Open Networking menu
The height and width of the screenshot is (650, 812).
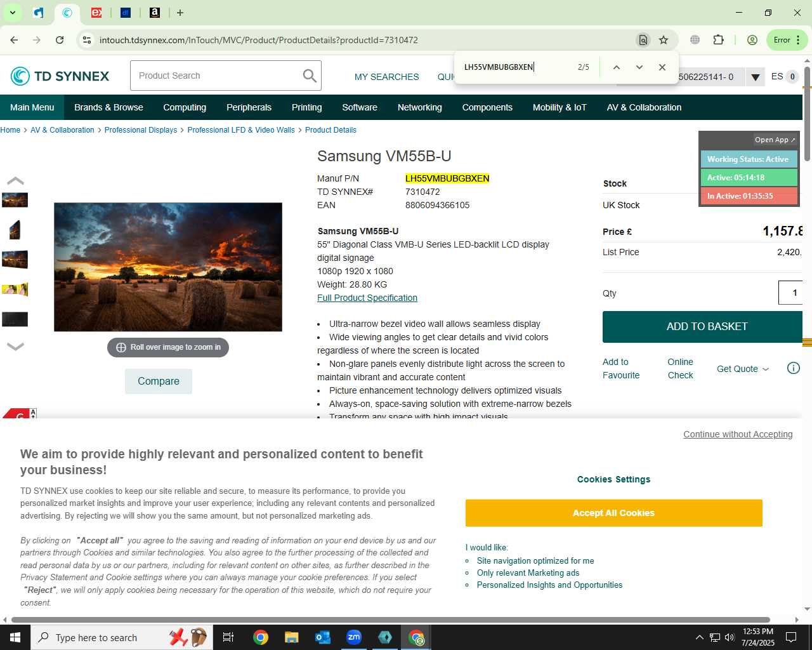(x=419, y=107)
